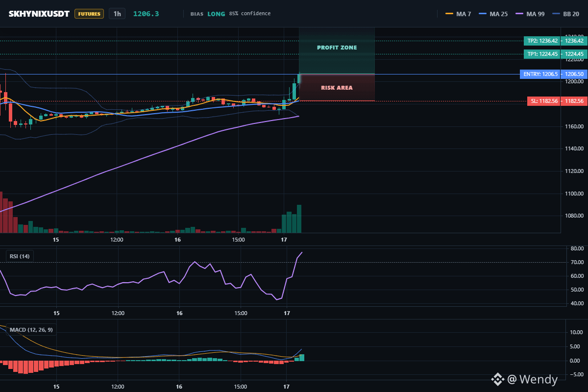Click 1120.00 on the price axis
Screen dimensions: 588x392
click(574, 171)
